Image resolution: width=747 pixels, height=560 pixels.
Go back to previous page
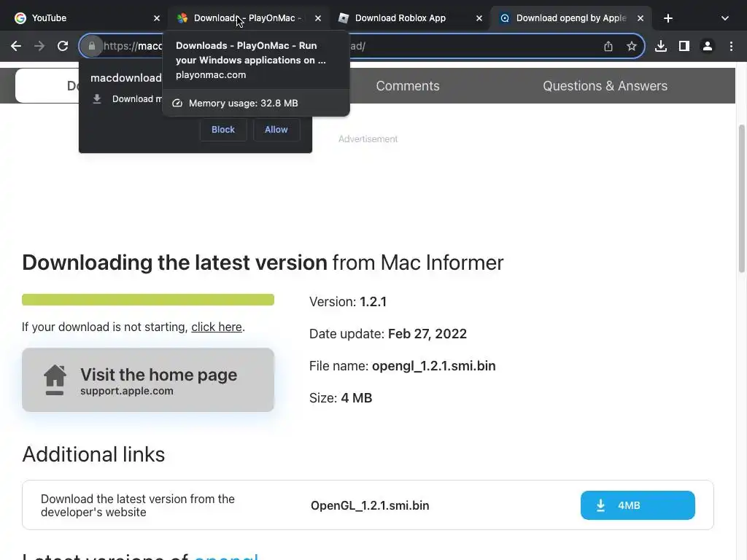16,46
